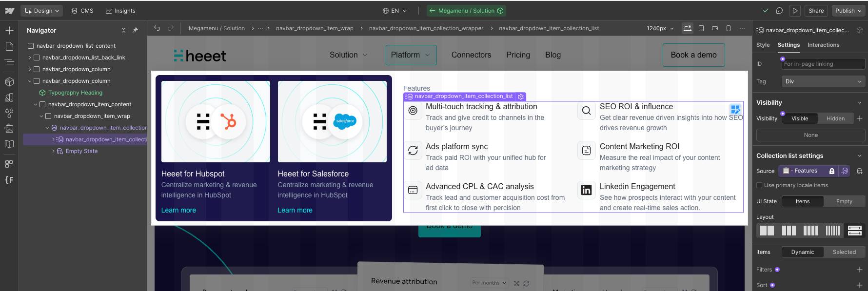The height and width of the screenshot is (291, 868).
Task: Click the create component cube icon
Action: [860, 30]
